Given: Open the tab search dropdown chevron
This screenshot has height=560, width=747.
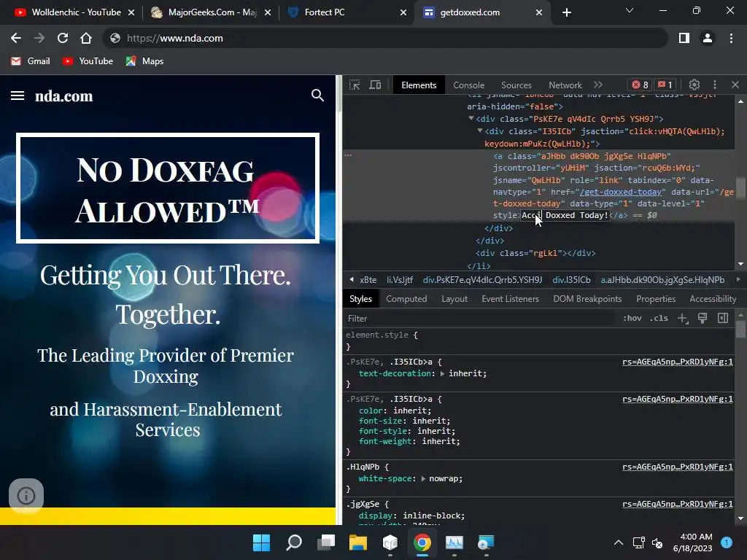Looking at the screenshot, I should coord(630,10).
